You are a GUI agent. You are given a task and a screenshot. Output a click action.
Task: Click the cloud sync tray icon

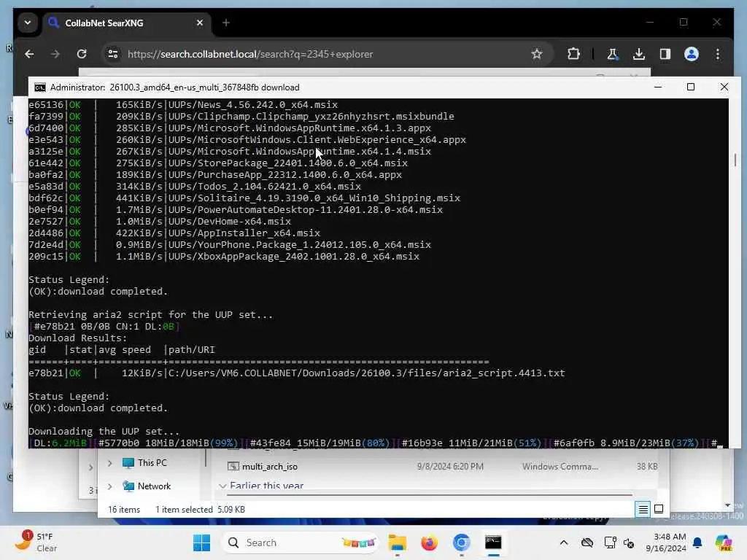coord(587,542)
